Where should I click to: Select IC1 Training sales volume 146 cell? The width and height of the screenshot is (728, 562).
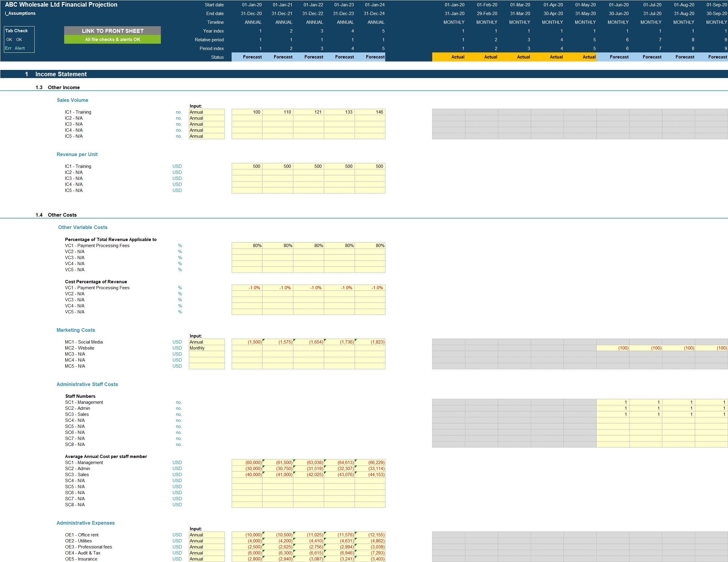coord(370,112)
